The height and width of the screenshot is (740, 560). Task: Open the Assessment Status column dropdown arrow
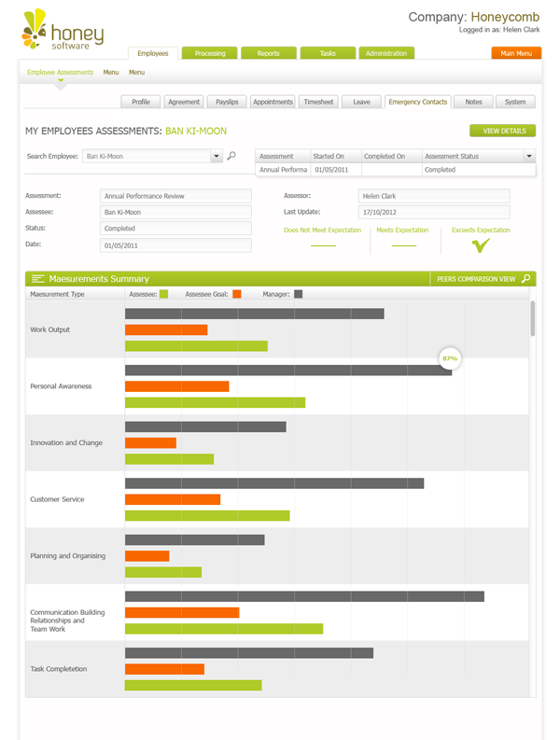tap(529, 157)
